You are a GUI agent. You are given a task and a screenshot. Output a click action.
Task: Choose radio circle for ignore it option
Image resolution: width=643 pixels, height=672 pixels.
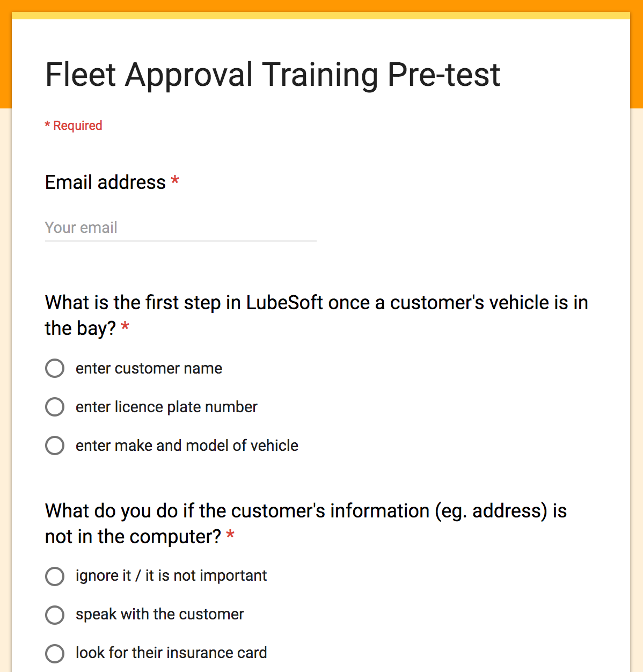point(55,576)
